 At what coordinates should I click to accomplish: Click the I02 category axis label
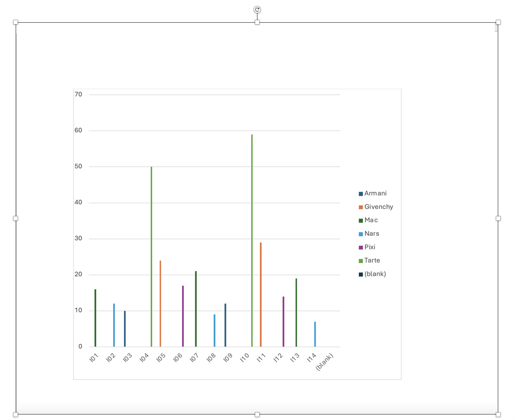(x=111, y=358)
